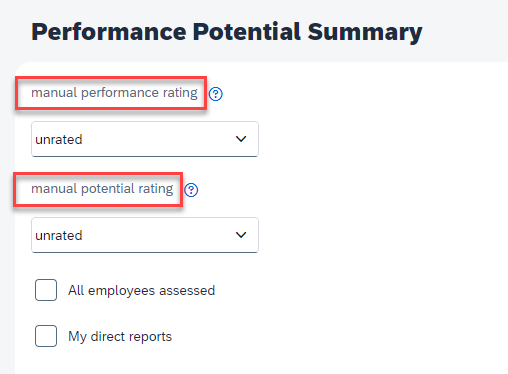
Task: Click the word 'Performance' in the title
Action: (109, 32)
